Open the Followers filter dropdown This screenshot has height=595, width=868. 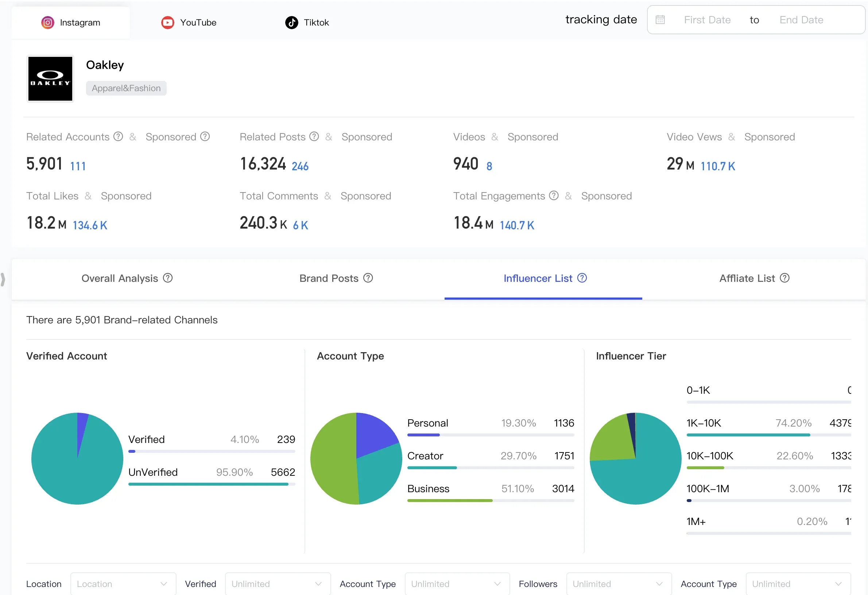[619, 584]
